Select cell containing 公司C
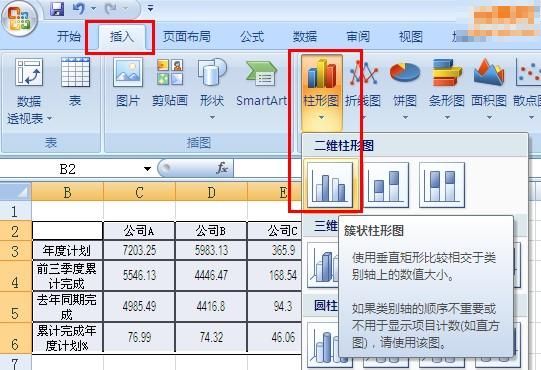The height and width of the screenshot is (370, 541). tap(275, 231)
